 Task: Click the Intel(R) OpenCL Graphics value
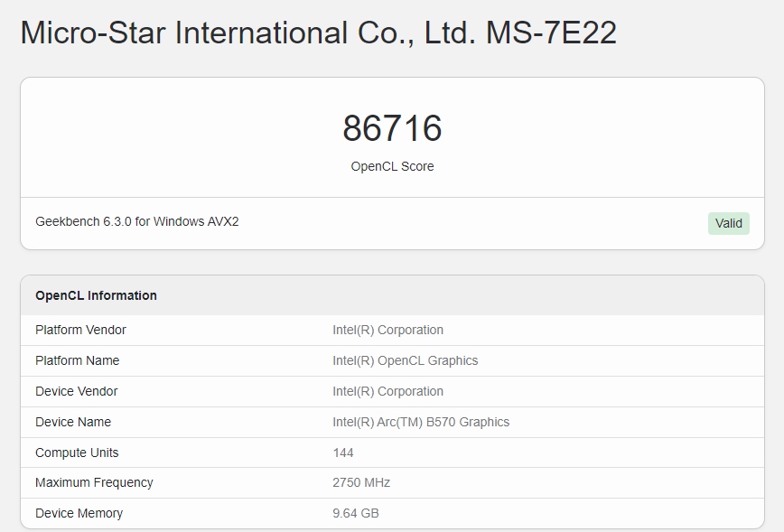[405, 360]
